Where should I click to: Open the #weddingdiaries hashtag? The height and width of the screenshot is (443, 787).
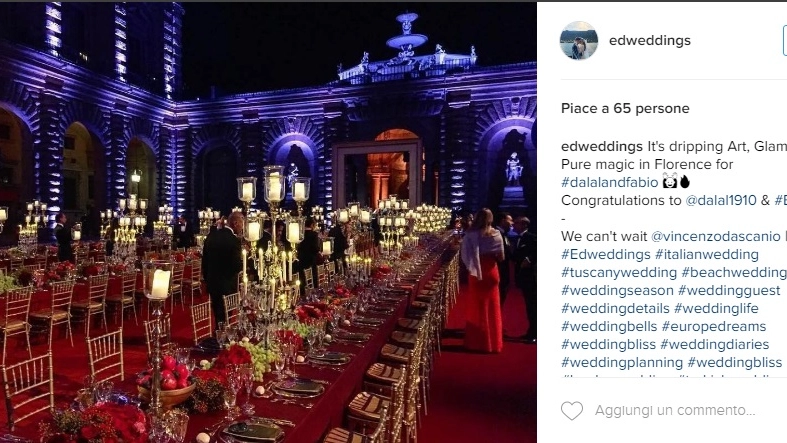pyautogui.click(x=715, y=345)
